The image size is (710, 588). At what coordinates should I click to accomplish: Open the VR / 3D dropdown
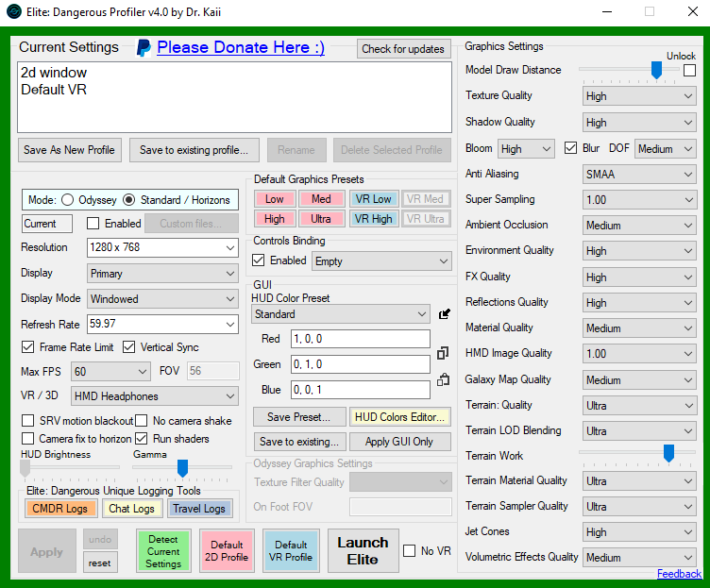click(x=155, y=396)
